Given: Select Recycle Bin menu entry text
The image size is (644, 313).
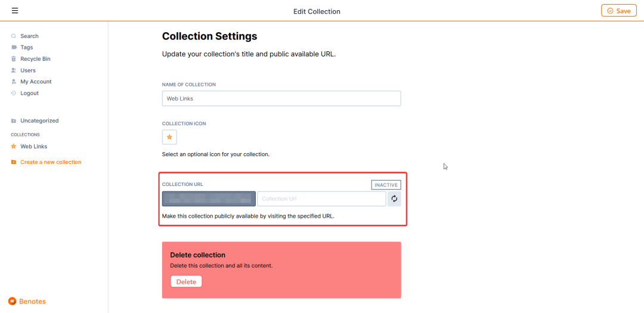Looking at the screenshot, I should (x=35, y=59).
